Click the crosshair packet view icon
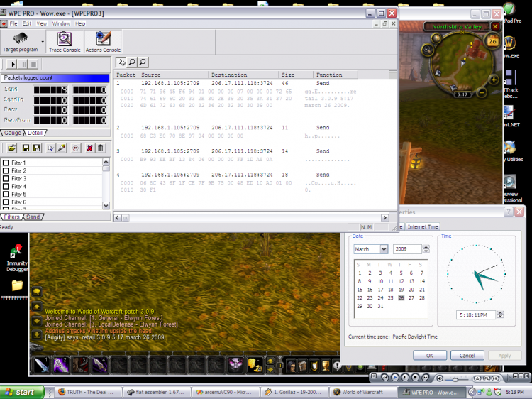The width and height of the screenshot is (532, 399). (121, 62)
